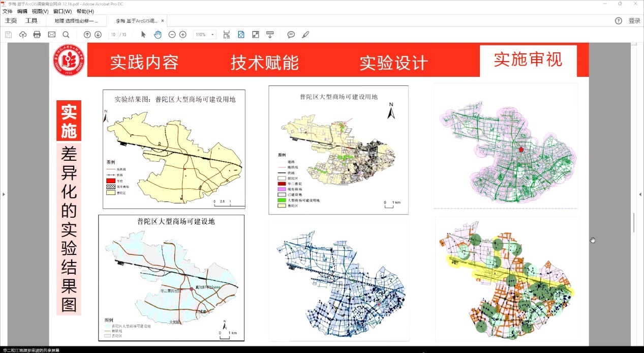Go to previous page arrow
The height and width of the screenshot is (353, 644).
(x=87, y=35)
